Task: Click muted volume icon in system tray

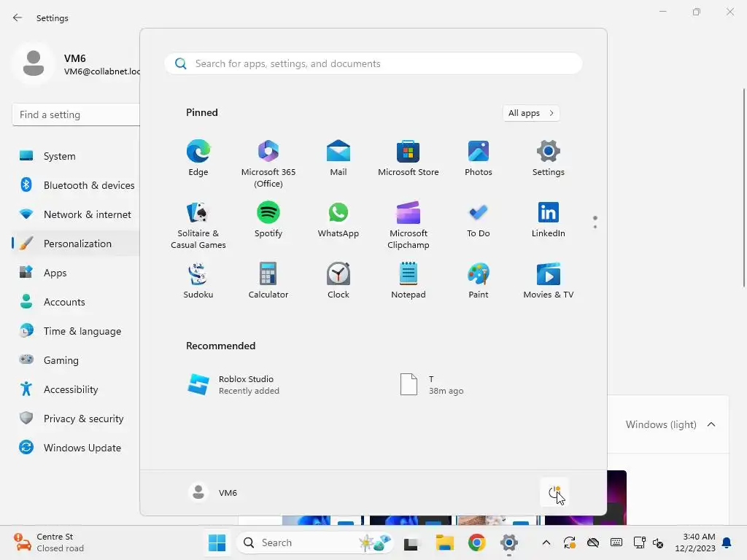Action: pos(658,542)
